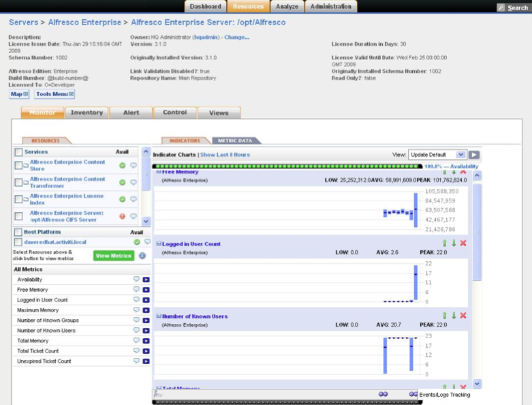
Task: Switch to the Alert tab
Action: point(131,112)
